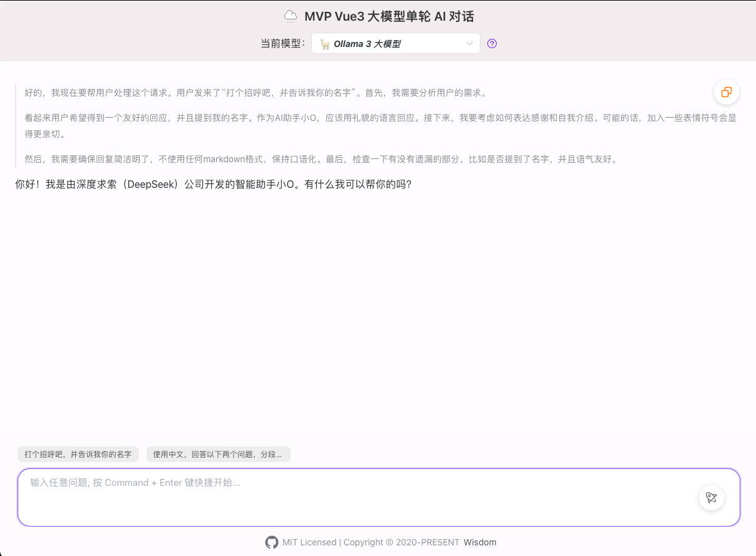Click the MVP Vue3 大模型单轮 AI 对话 title
This screenshot has height=556, width=756.
click(393, 16)
